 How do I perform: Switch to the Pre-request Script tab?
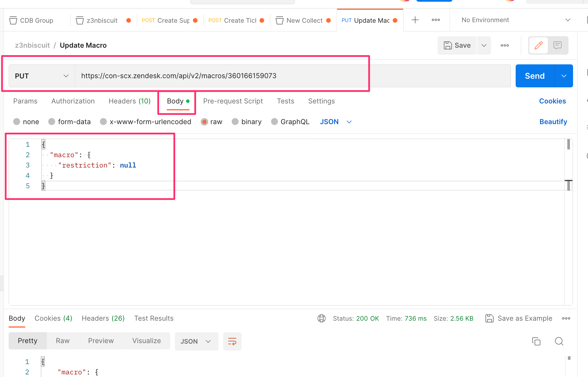(233, 101)
